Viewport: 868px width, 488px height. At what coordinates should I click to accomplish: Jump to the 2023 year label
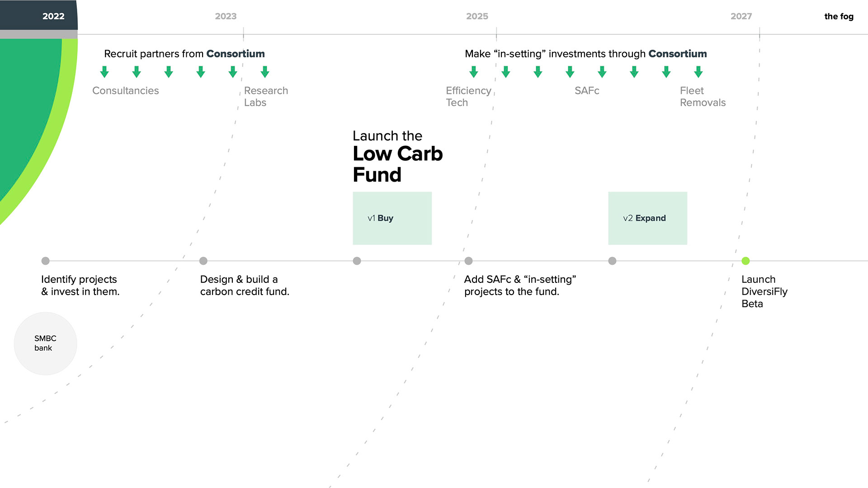point(226,16)
